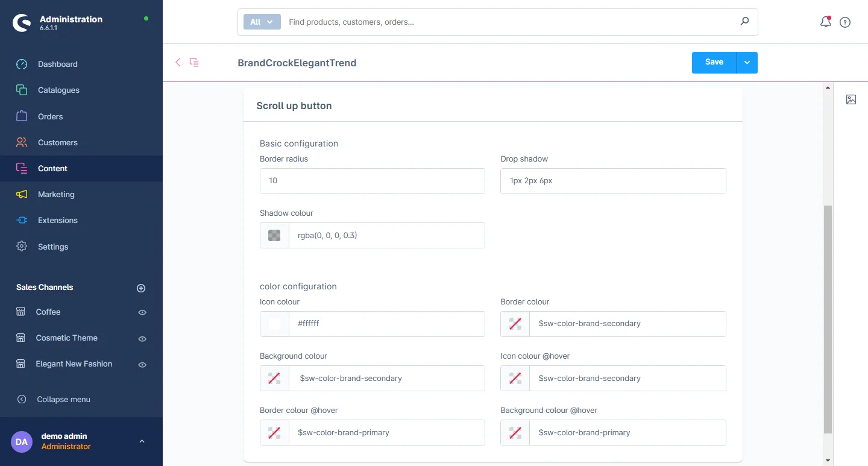
Task: Click the blue Save button
Action: click(714, 62)
